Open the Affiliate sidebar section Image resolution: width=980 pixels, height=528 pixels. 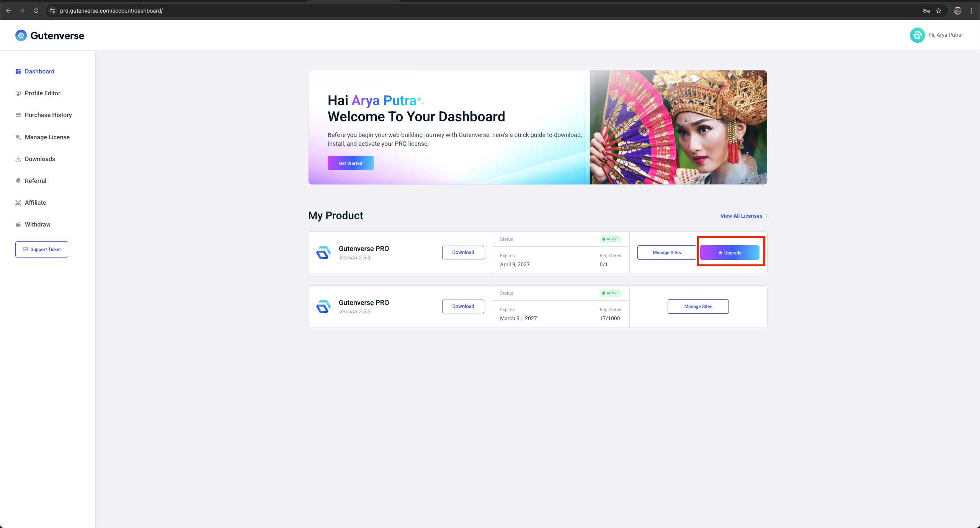(35, 203)
